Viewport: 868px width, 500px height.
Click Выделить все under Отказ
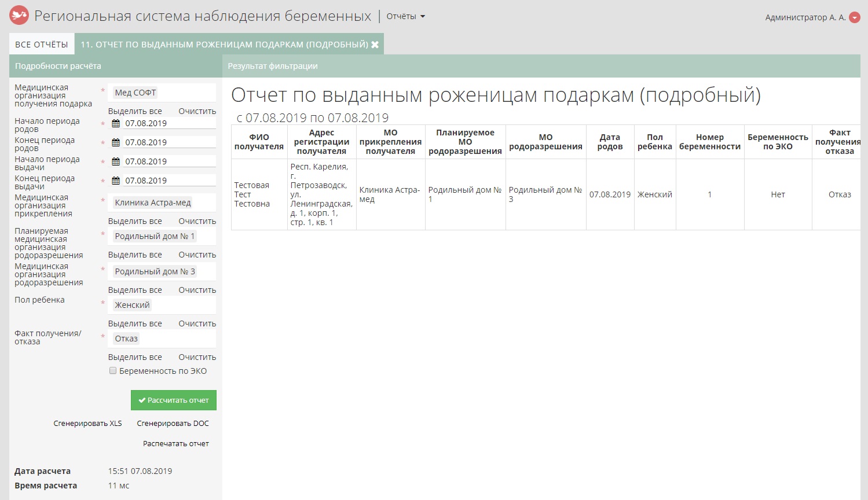[x=135, y=357]
